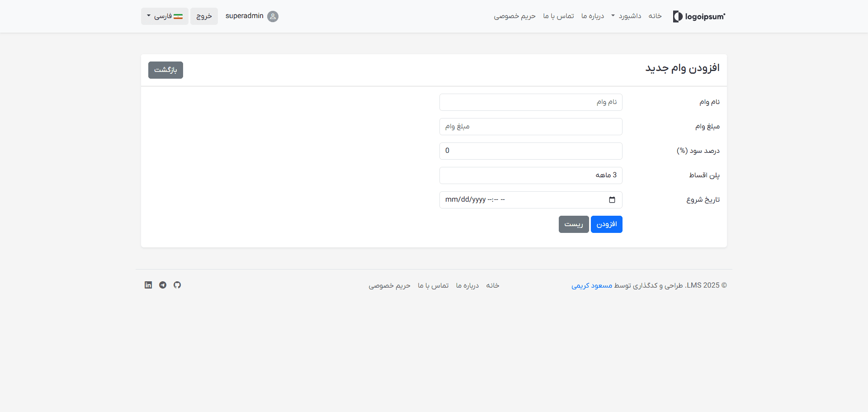Screen dimensions: 868x412
Task: Click the superadmin user avatar icon
Action: 273,16
